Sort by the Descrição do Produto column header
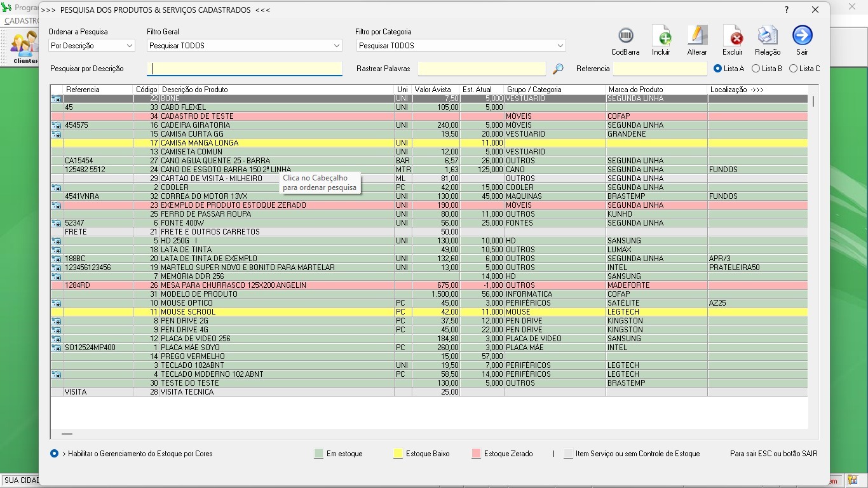The width and height of the screenshot is (868, 488). point(194,90)
